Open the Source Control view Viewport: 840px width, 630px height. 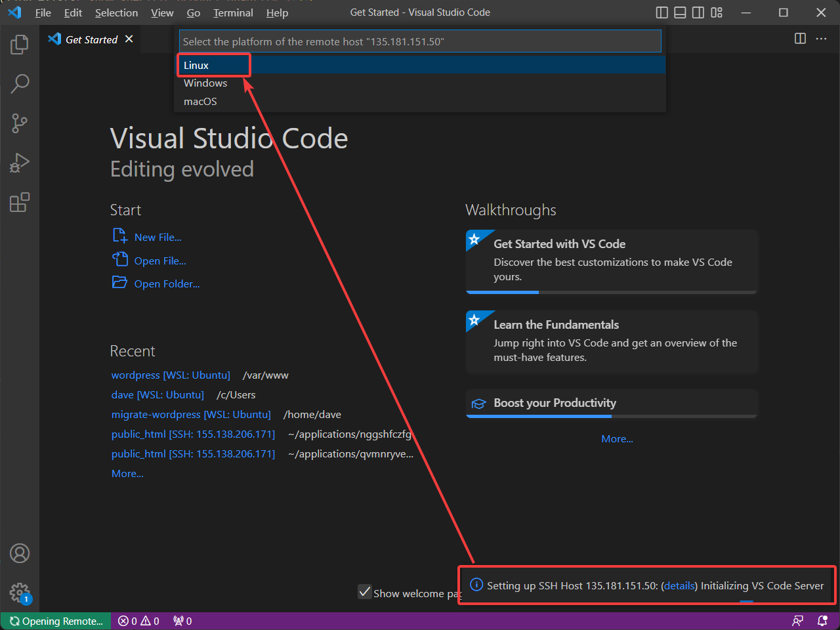20,123
